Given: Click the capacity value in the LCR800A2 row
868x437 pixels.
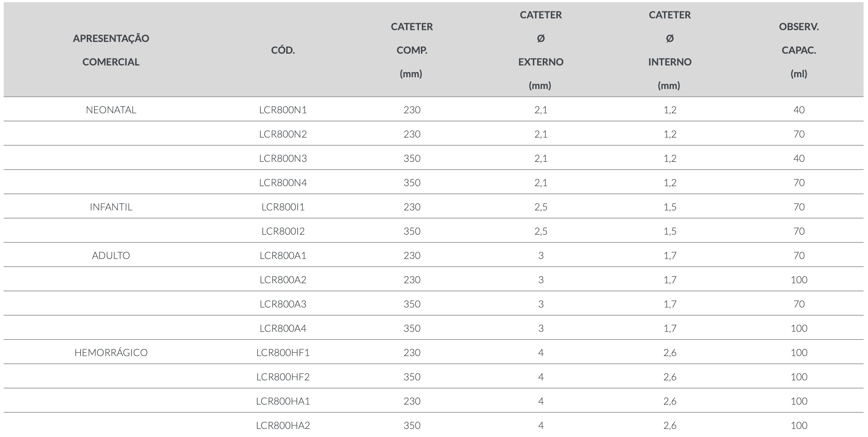Looking at the screenshot, I should coord(799,280).
